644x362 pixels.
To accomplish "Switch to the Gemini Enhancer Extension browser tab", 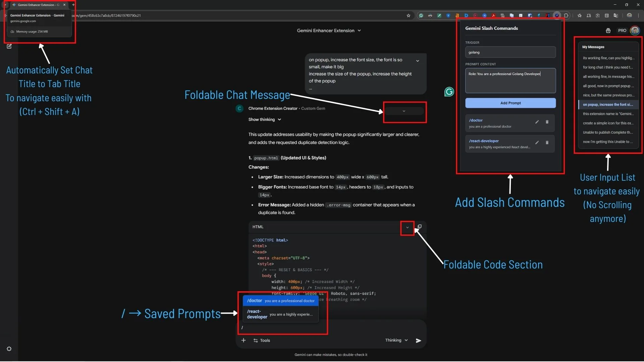I will [39, 5].
